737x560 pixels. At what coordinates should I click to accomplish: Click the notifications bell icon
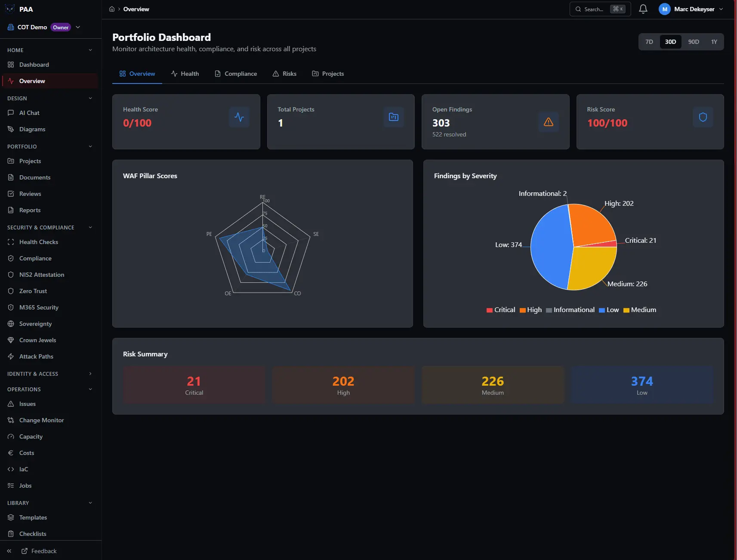643,9
